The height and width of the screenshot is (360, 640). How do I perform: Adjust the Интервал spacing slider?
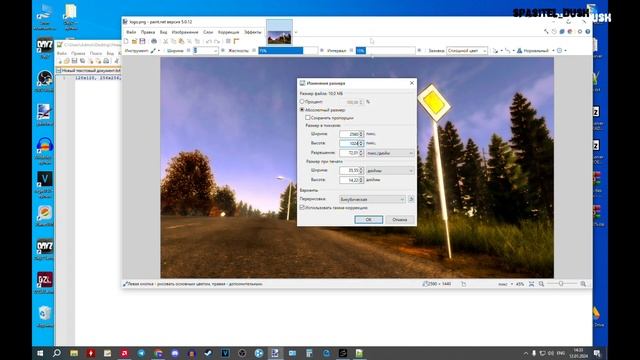coord(385,51)
